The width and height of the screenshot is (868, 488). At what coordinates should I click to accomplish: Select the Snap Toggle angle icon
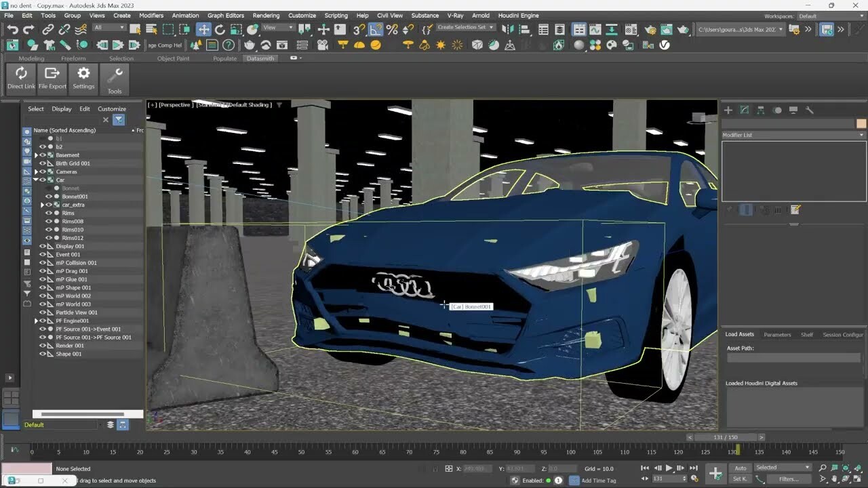pos(375,28)
